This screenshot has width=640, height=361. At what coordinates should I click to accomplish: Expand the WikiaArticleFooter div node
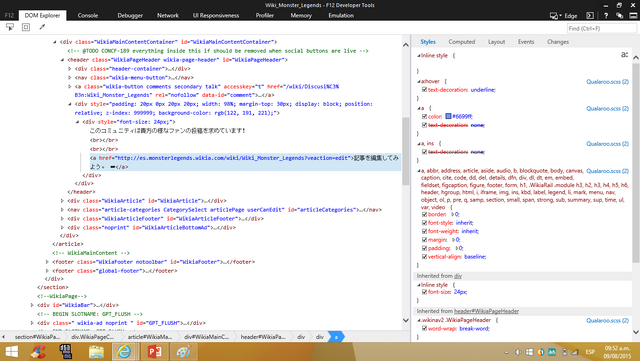(x=62, y=218)
